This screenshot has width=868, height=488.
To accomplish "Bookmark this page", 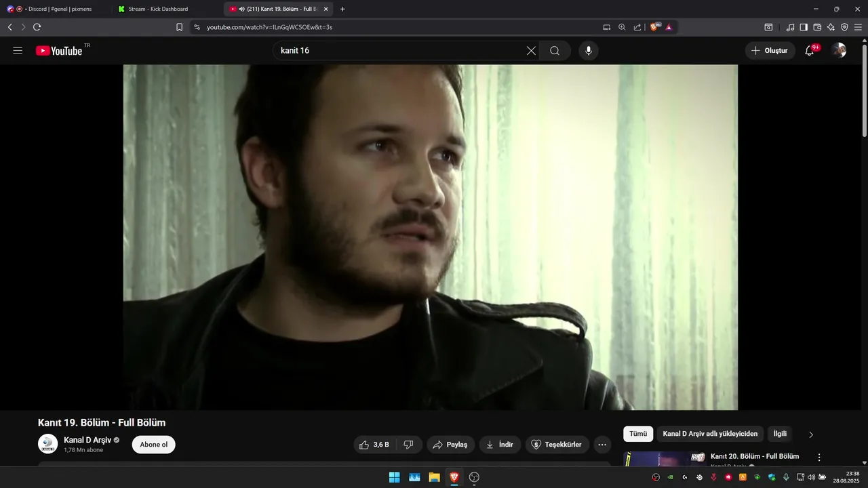I will pos(179,27).
